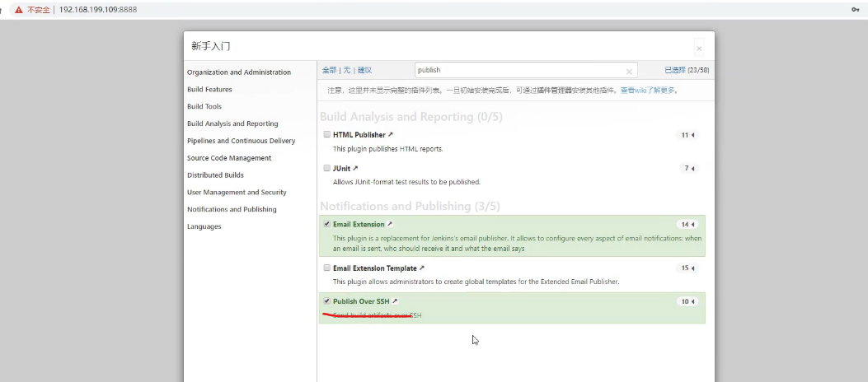Open JUnit plugin external link icon
The width and height of the screenshot is (868, 382).
(x=355, y=168)
